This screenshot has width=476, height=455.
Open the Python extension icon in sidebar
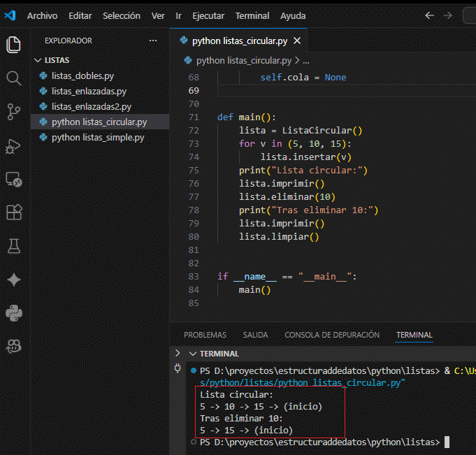tap(13, 312)
